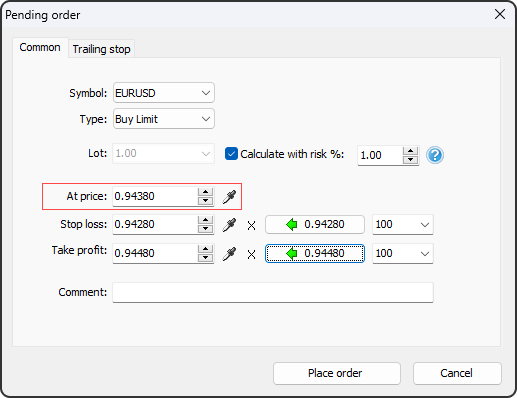Toggle the Calculate with risk % checkbox

point(231,154)
